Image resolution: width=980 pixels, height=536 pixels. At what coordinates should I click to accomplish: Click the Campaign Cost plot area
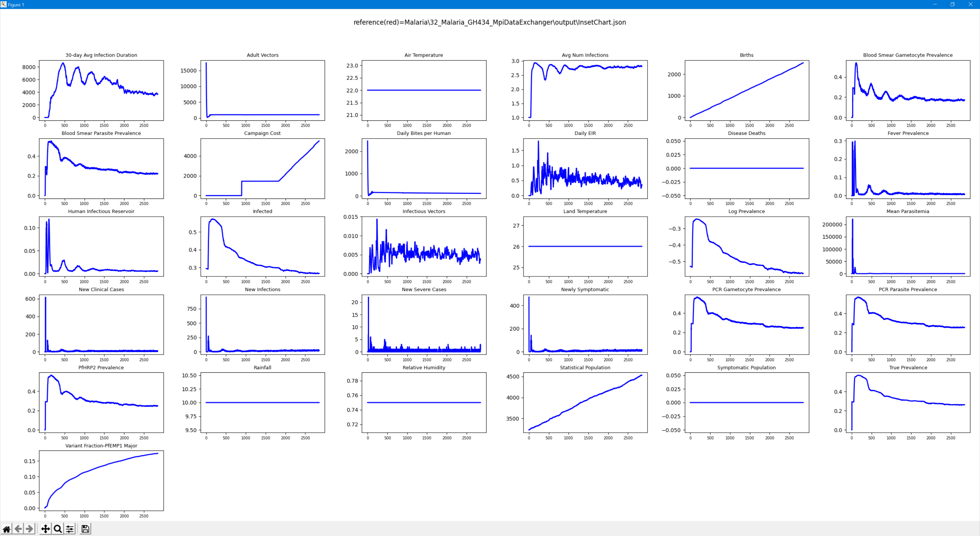pos(263,168)
